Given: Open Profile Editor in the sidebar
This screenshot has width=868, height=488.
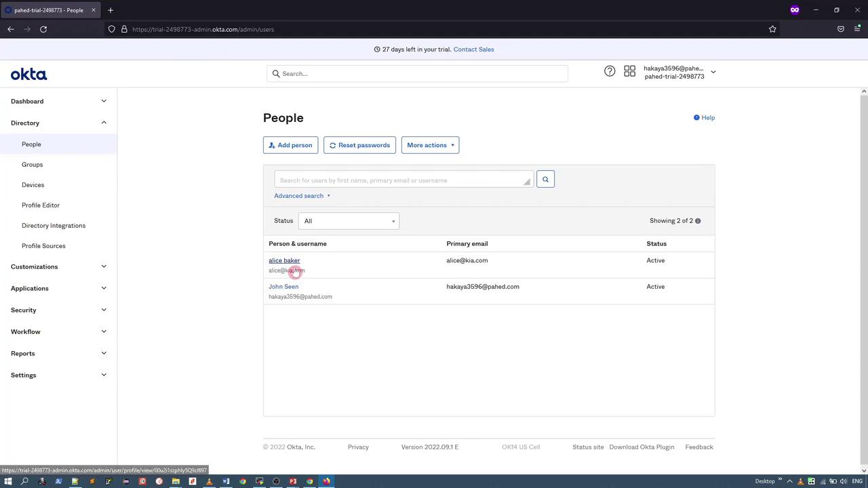Looking at the screenshot, I should point(41,205).
